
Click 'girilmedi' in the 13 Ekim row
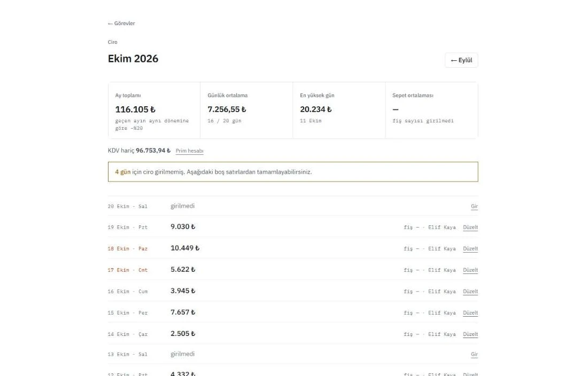click(183, 354)
